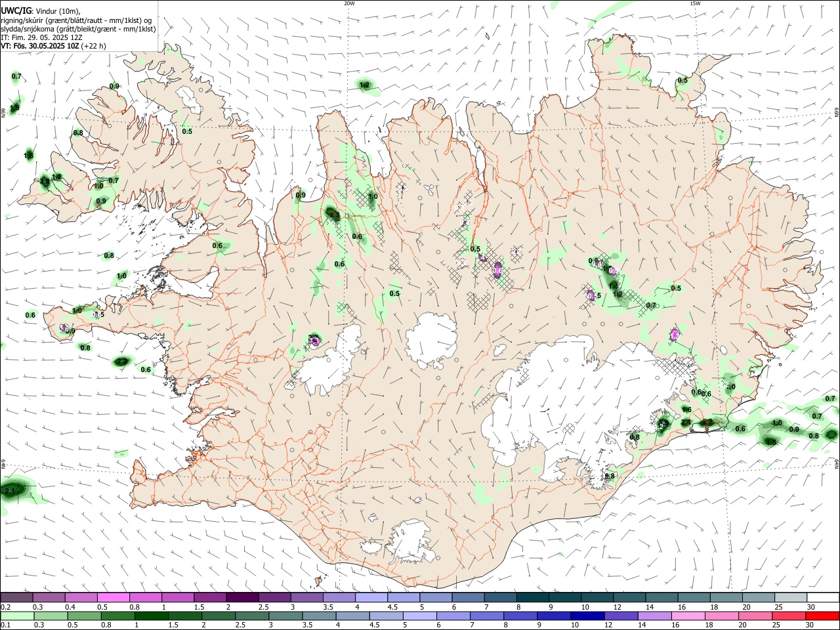Viewport: 840px width, 630px height.
Task: Click the 'VT: Fös. 30.05.2025 10Z (+22 h)' line
Action: point(54,46)
